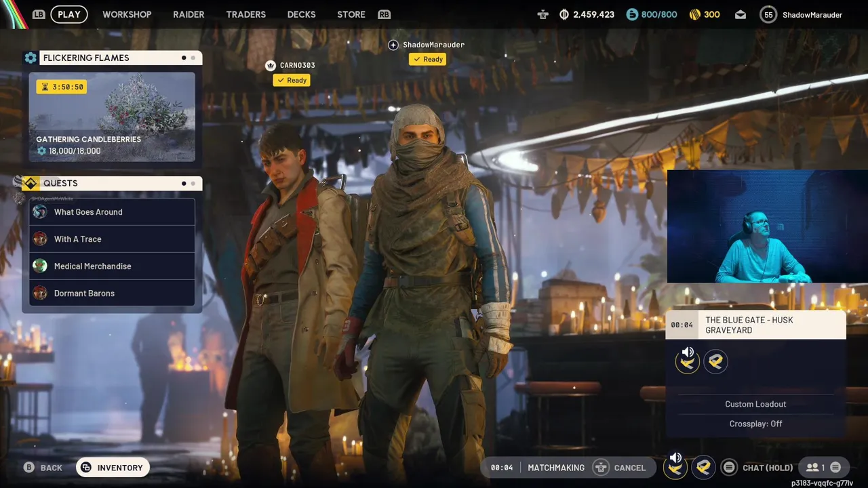Click the ShadowMarauder profile name at top right
Image resolution: width=868 pixels, height=488 pixels.
point(812,15)
